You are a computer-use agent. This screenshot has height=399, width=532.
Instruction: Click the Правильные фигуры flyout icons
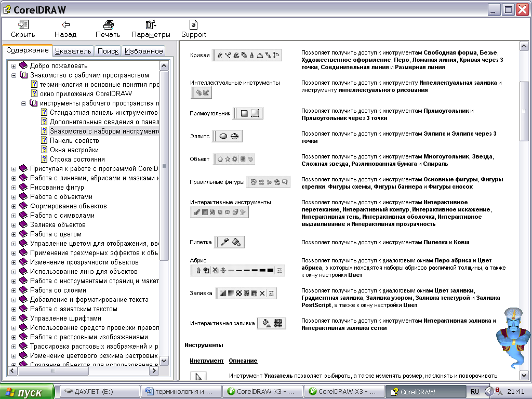point(269,182)
